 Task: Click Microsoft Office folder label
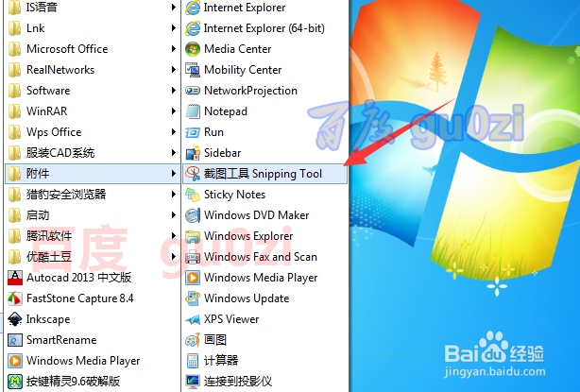coord(67,49)
